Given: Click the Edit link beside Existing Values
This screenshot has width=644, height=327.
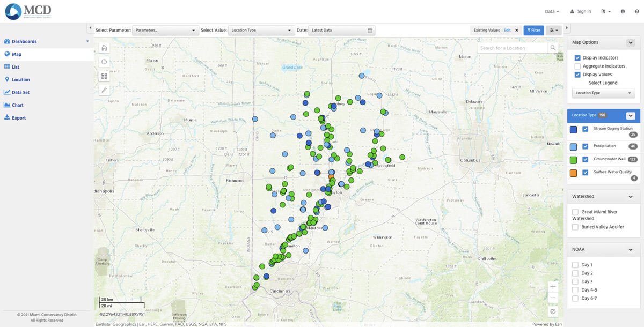Looking at the screenshot, I should click(x=507, y=31).
